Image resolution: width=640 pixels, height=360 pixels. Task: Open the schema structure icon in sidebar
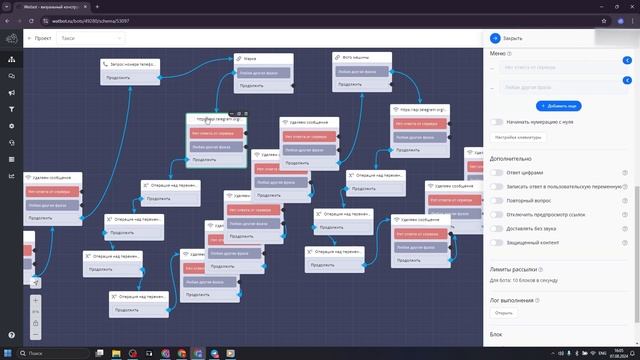11,60
